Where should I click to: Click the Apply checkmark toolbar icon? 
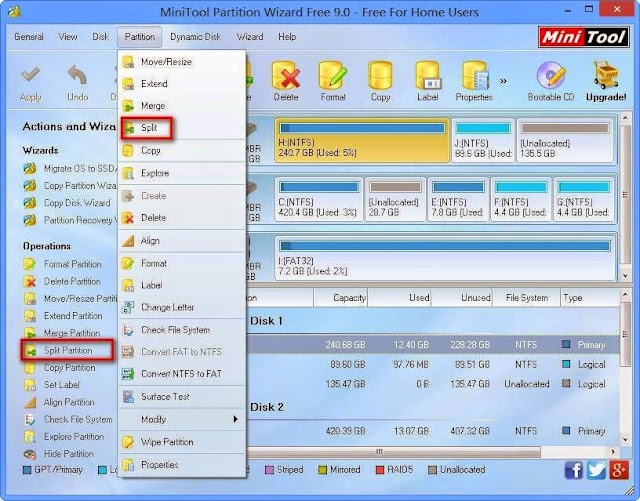[31, 75]
